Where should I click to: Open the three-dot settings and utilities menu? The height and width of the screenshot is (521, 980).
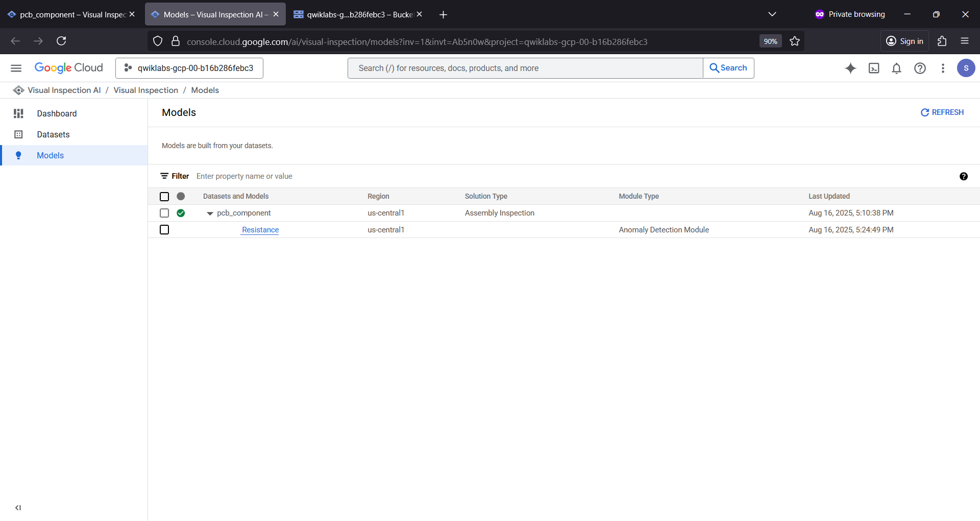[x=943, y=68]
